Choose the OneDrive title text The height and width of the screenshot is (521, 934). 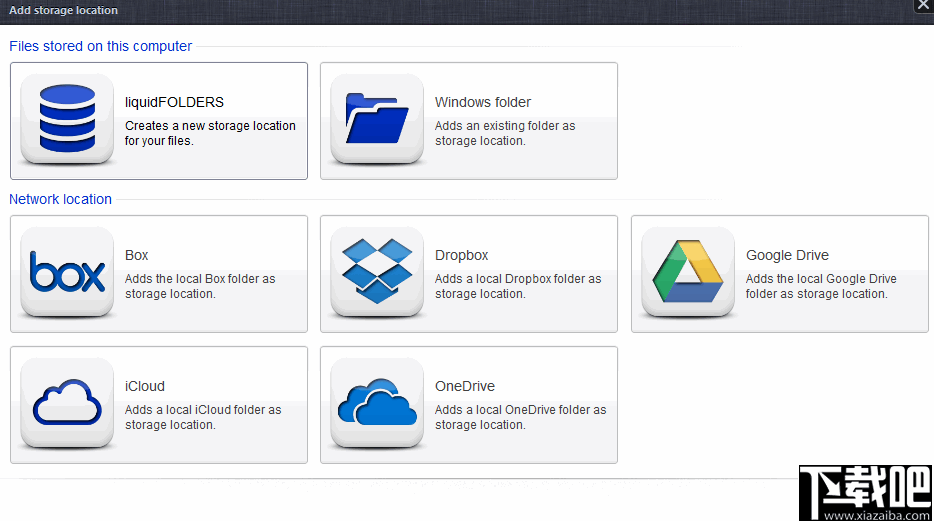click(x=465, y=386)
